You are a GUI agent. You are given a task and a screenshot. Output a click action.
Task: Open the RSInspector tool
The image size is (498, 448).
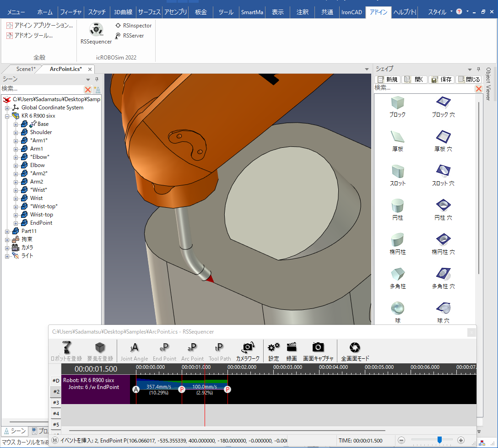click(133, 26)
